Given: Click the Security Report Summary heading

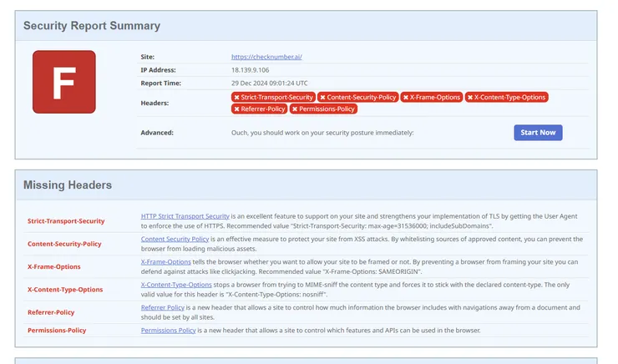Looking at the screenshot, I should coord(92,26).
